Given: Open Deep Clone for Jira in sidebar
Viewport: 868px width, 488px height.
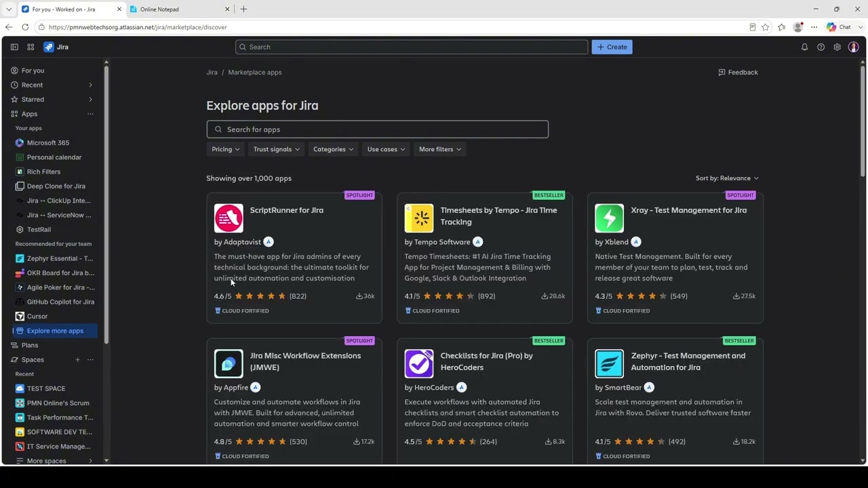Looking at the screenshot, I should coord(54,186).
